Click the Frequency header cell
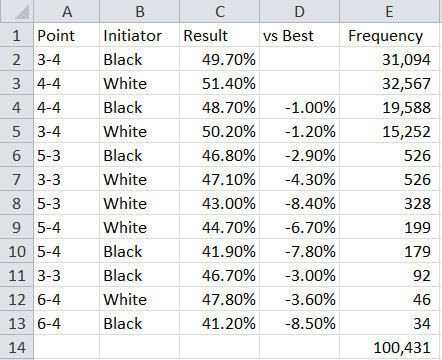 click(x=389, y=35)
